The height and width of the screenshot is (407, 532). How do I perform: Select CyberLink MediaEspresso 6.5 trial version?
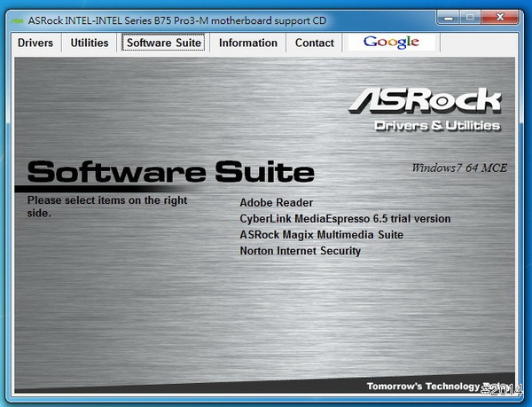(345, 219)
